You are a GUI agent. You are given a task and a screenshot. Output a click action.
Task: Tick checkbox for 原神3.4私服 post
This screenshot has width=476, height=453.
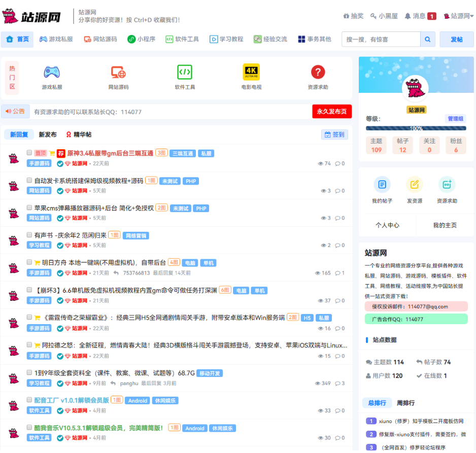(29, 153)
